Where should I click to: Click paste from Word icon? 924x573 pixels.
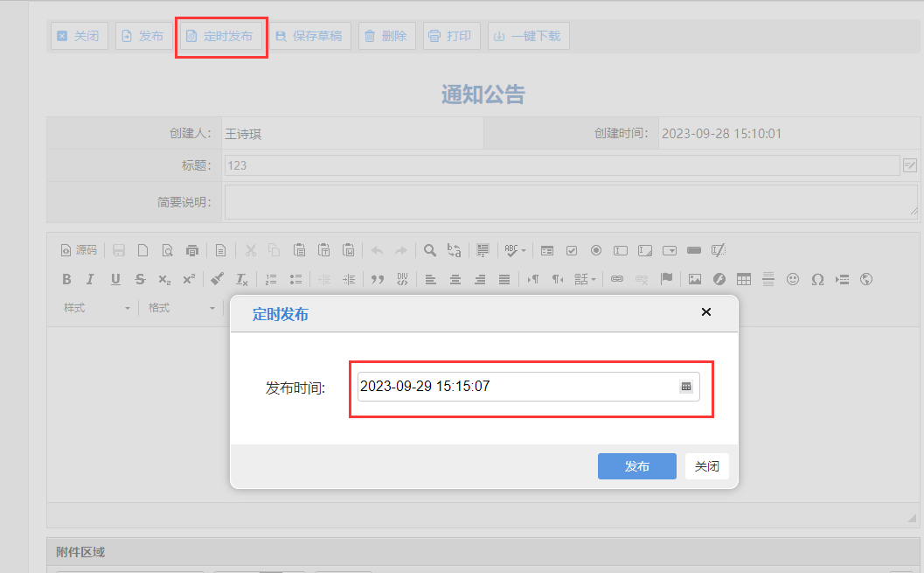tap(348, 250)
